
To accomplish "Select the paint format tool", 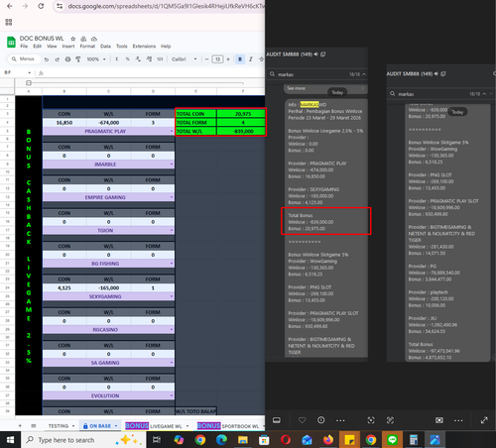I will click(x=78, y=59).
